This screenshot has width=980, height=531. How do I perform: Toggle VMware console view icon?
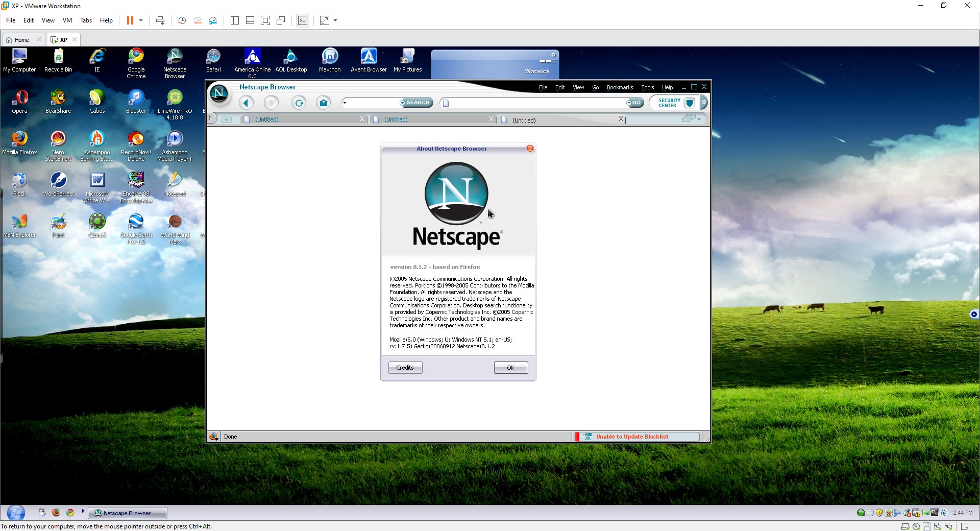click(303, 20)
